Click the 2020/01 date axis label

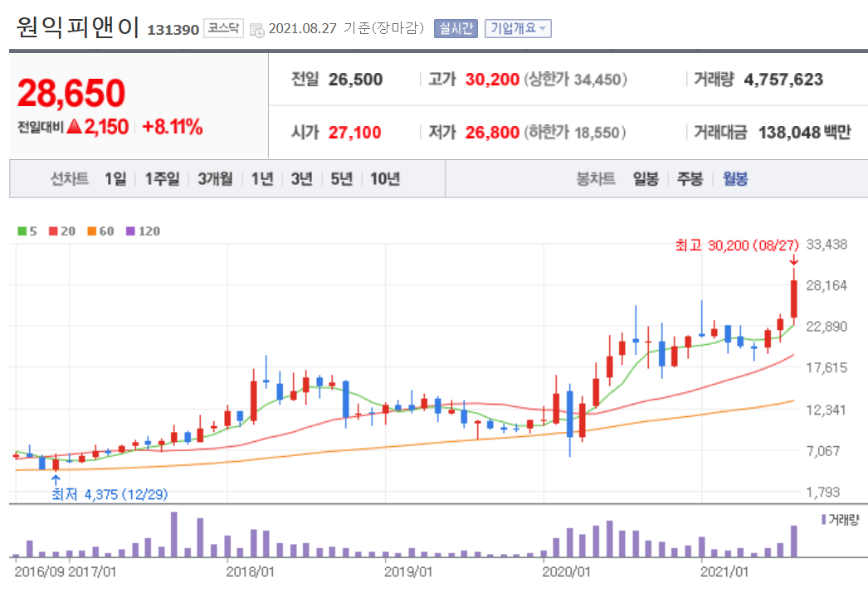point(566,572)
